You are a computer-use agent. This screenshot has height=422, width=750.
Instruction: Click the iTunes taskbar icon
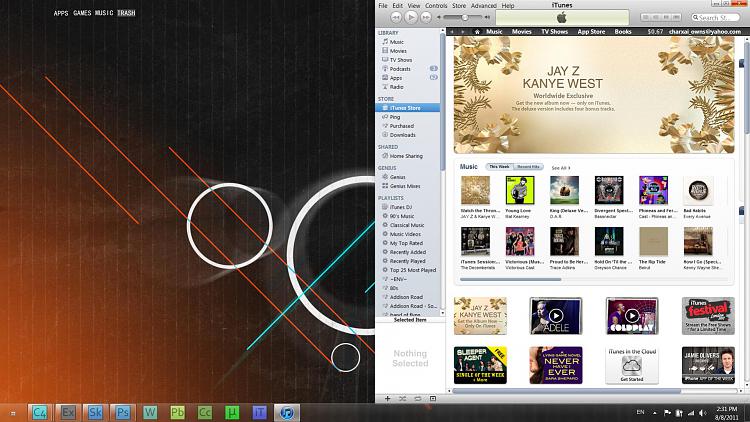pyautogui.click(x=287, y=412)
